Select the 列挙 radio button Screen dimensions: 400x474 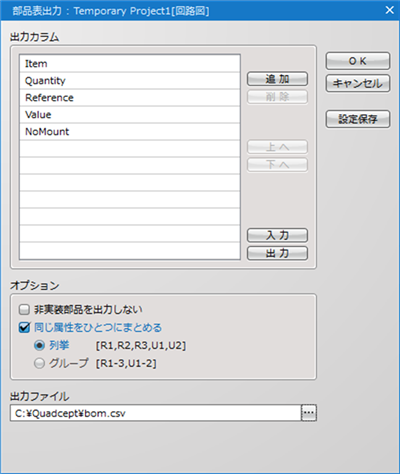39,345
